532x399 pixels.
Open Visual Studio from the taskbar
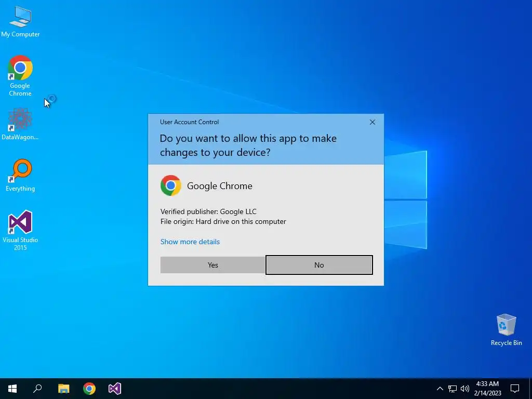coord(115,389)
